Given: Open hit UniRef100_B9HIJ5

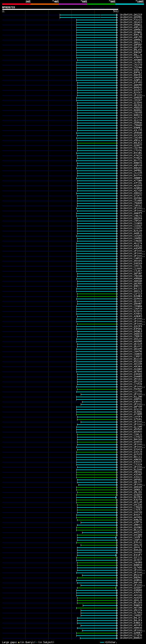Looking at the screenshot, I should click(x=131, y=35).
